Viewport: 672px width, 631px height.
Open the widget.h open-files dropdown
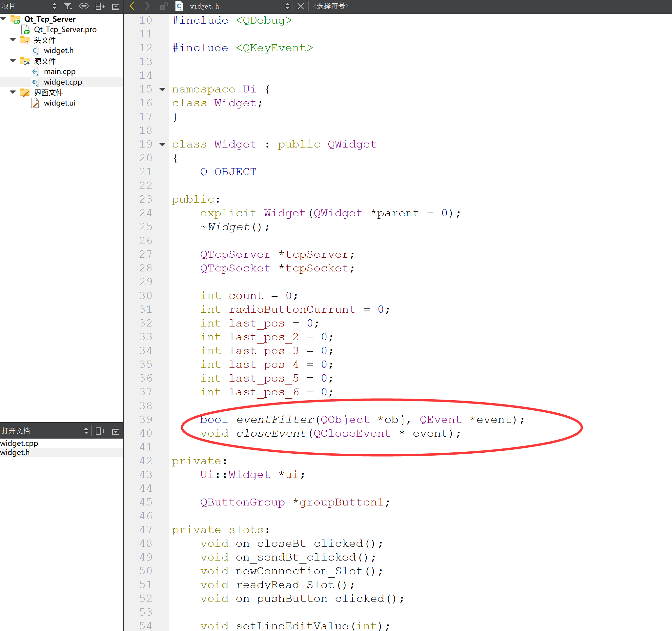[x=287, y=6]
